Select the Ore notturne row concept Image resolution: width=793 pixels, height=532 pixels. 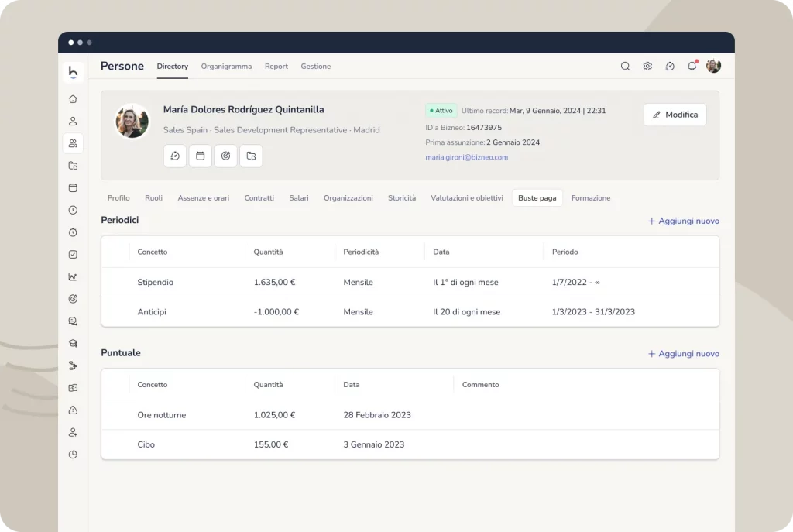(x=162, y=415)
